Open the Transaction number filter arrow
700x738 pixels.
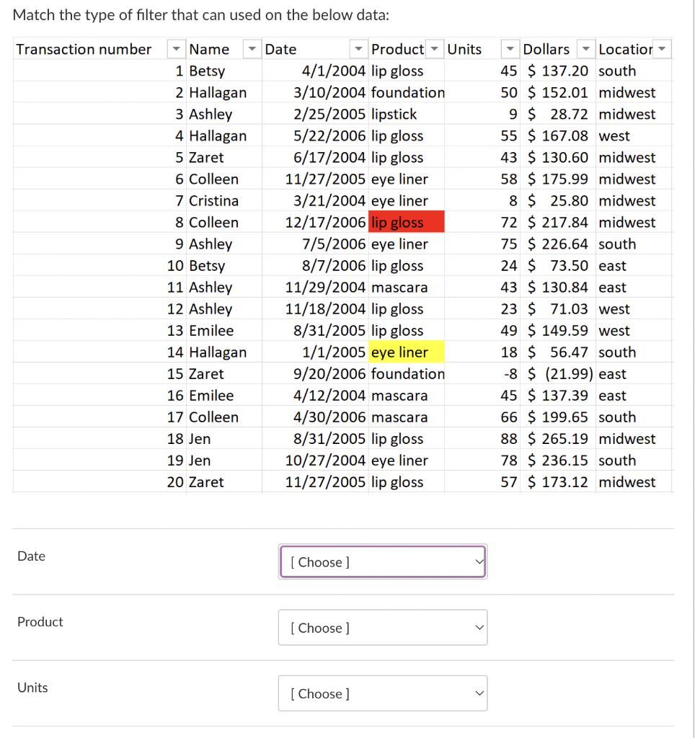[x=177, y=49]
